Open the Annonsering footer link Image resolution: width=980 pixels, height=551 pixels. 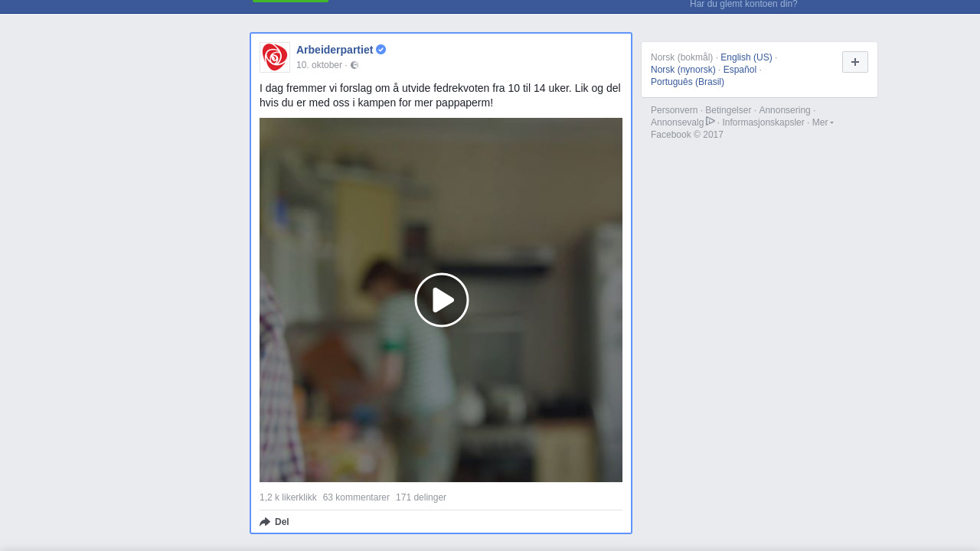pos(784,110)
